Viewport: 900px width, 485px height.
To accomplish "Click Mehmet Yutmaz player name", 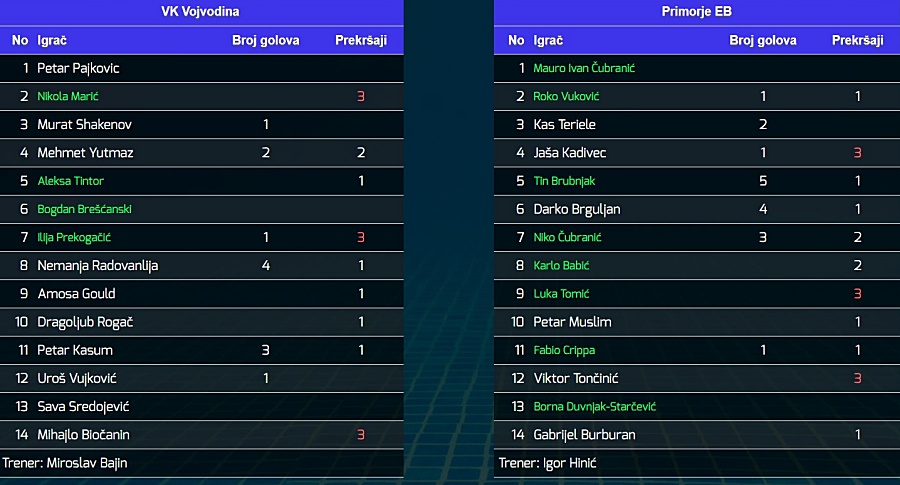I will (x=85, y=153).
